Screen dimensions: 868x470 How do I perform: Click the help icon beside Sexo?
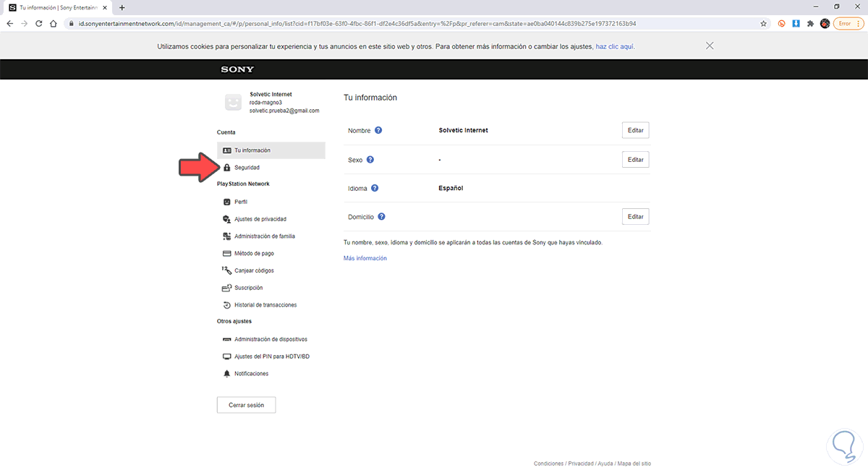tap(370, 160)
